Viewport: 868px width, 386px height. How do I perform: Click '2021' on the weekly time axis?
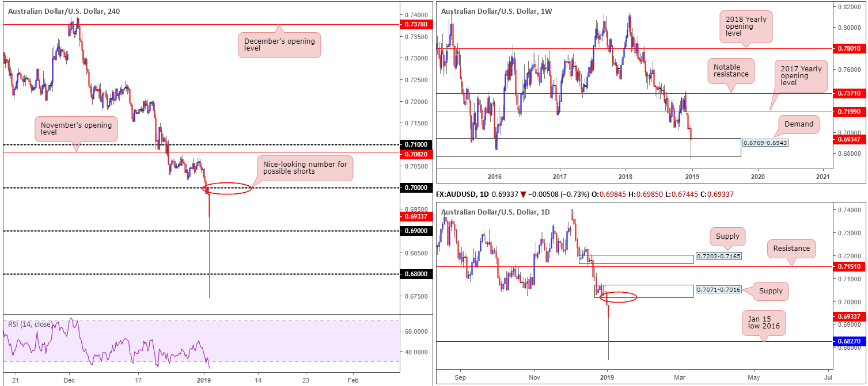tap(824, 175)
